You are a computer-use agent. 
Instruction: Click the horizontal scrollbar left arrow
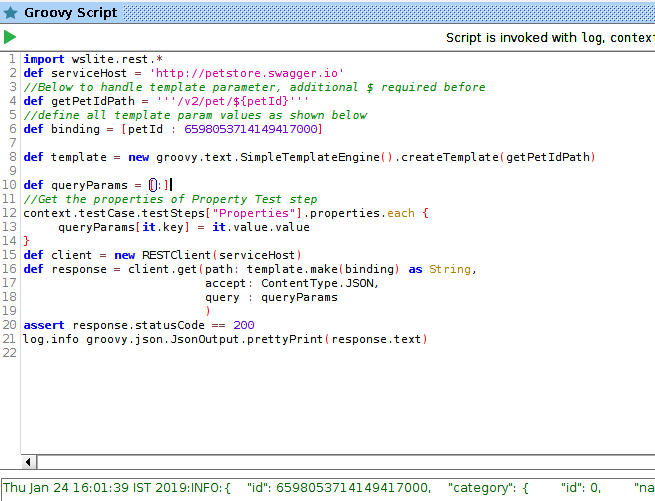coord(29,462)
